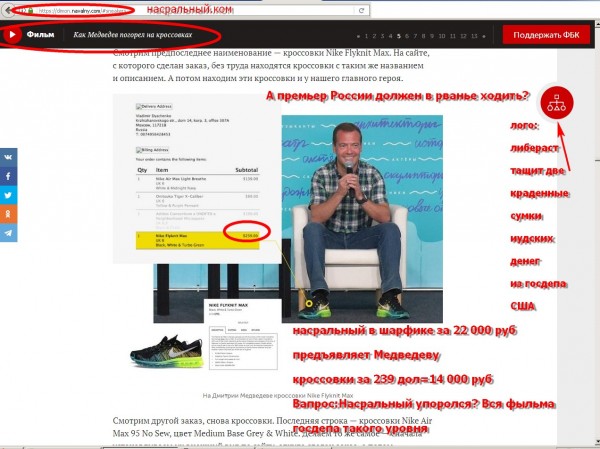600x449 pixels.
Task: Jump to page 10 in pagination
Action: pyautogui.click(x=442, y=36)
